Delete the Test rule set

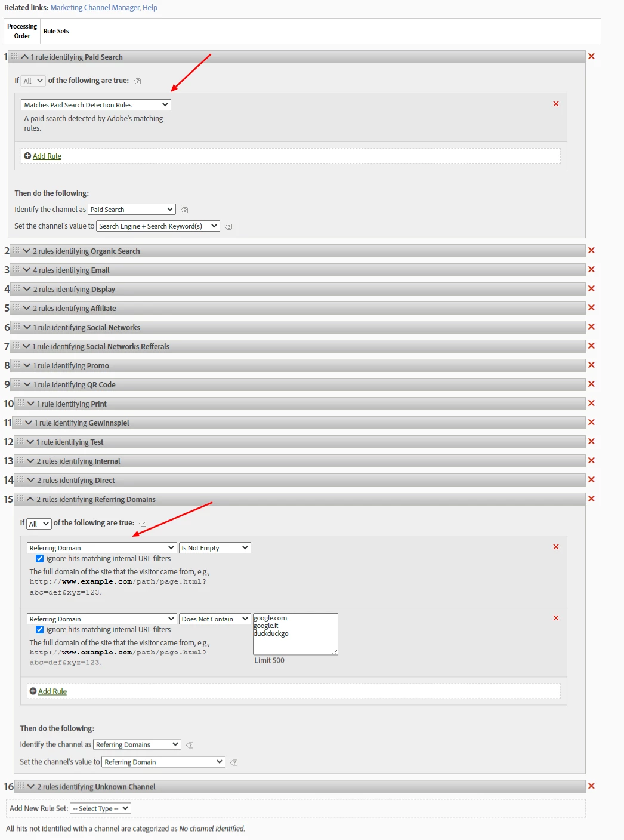(591, 441)
